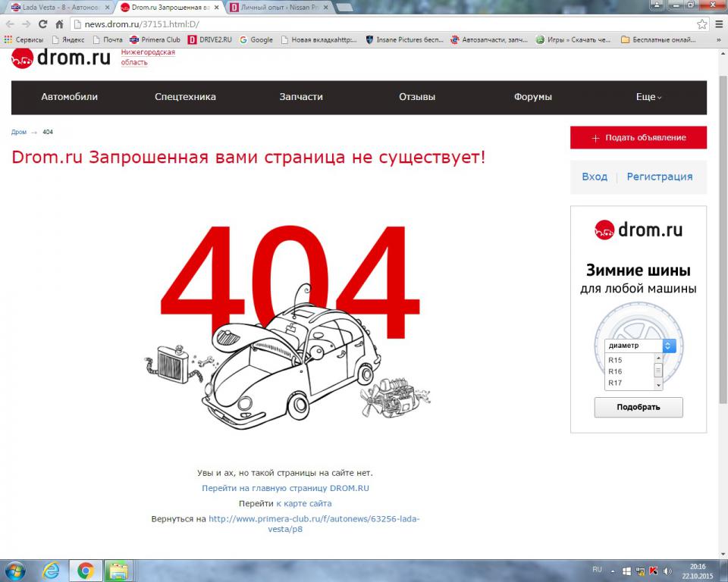Launch Internet Explorer from taskbar
The height and width of the screenshot is (582, 728).
click(x=50, y=571)
